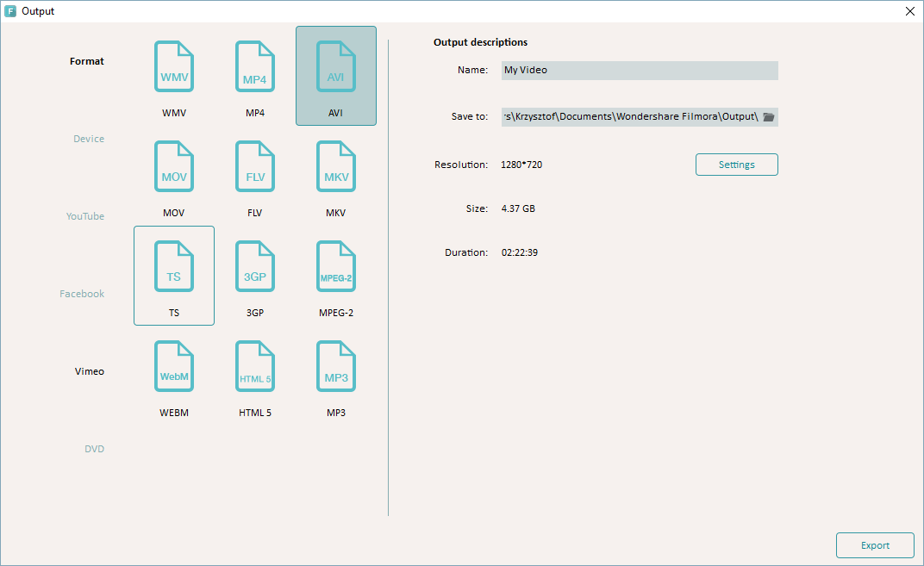Image resolution: width=924 pixels, height=566 pixels.
Task: Open the resolution Settings button
Action: [736, 165]
